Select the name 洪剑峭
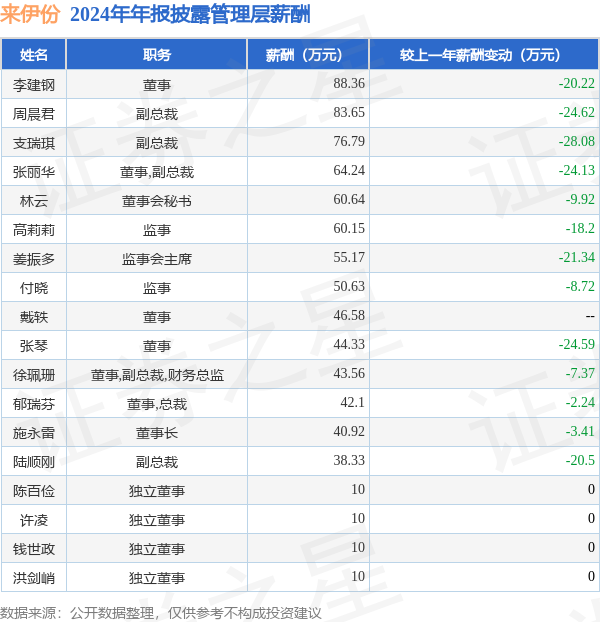This screenshot has height=622, width=600. click(x=34, y=578)
